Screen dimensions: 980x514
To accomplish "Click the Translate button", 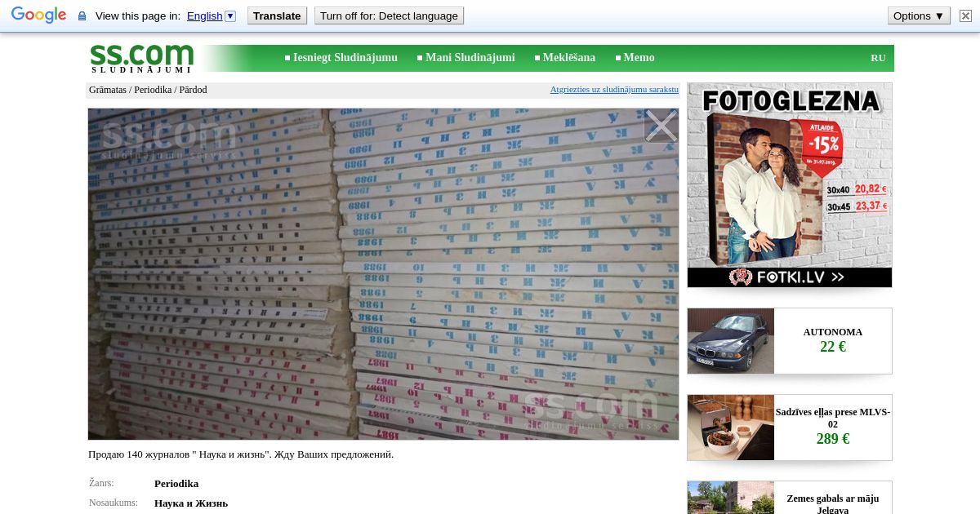I will tap(277, 16).
